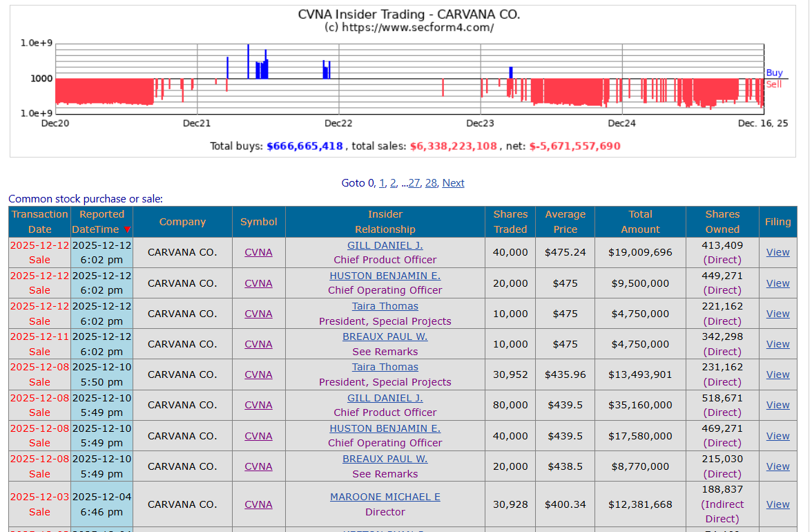Open MAROONE MICHAEL E insider link
The image size is (812, 532).
(385, 497)
